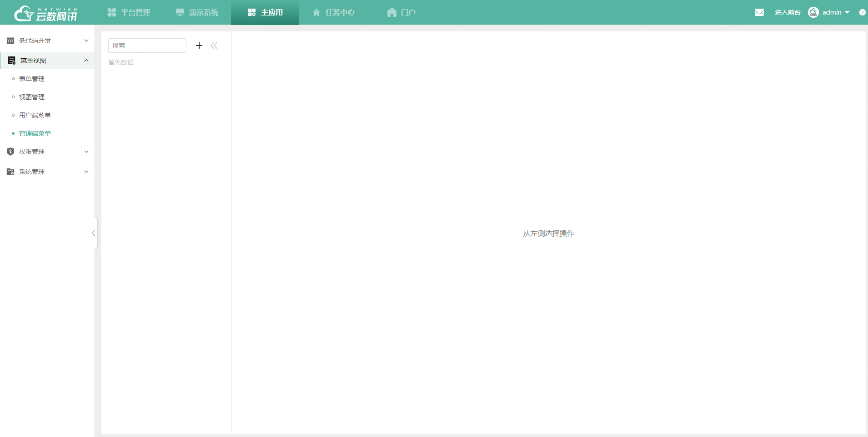Click the 菜单视图 sidebar icon
Image resolution: width=868 pixels, height=437 pixels.
10,60
